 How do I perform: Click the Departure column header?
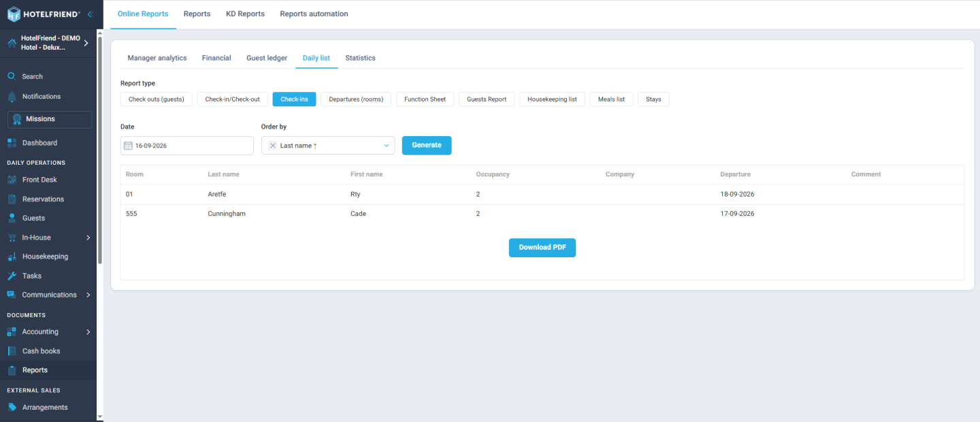coord(735,174)
